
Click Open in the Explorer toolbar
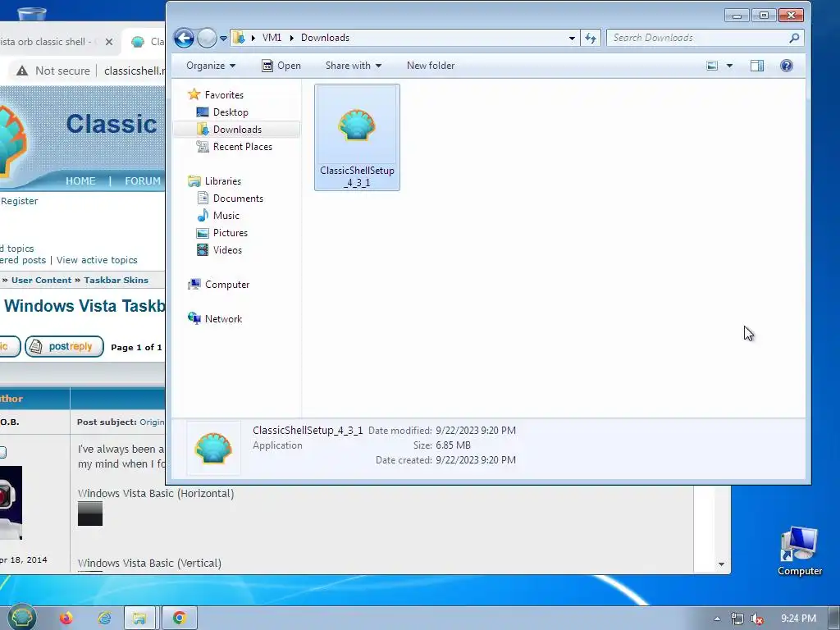click(x=281, y=66)
